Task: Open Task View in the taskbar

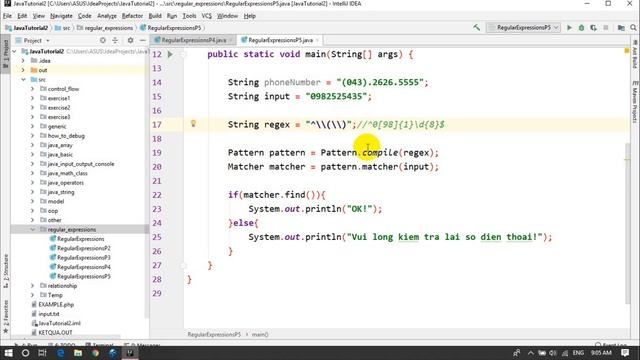Action: click(42, 353)
